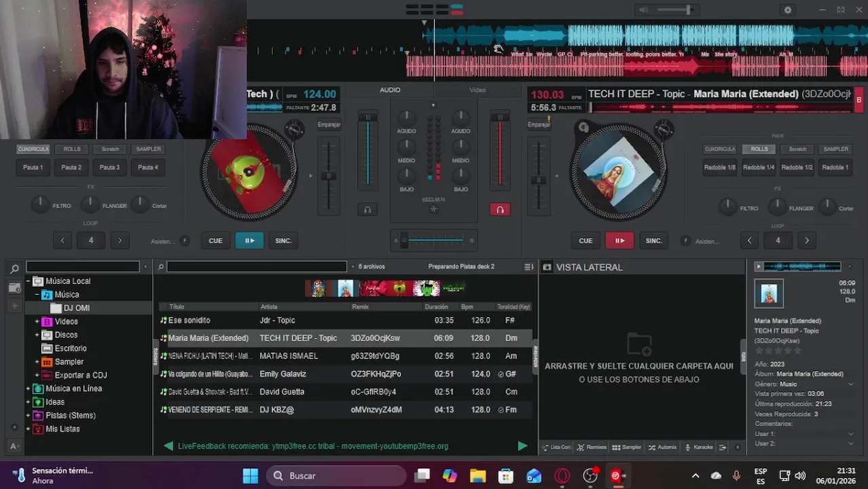Collapse the Música Local node

(28, 281)
